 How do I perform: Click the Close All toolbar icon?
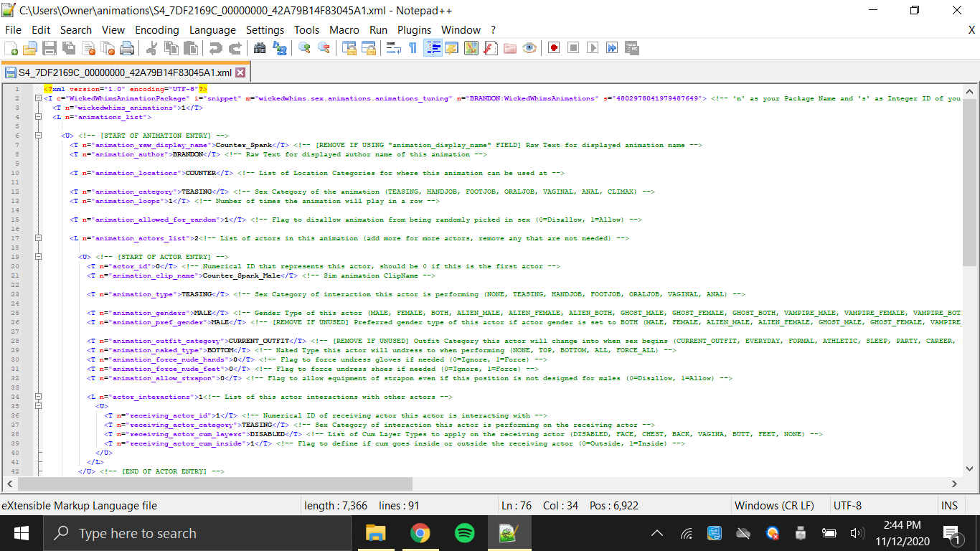tap(108, 48)
